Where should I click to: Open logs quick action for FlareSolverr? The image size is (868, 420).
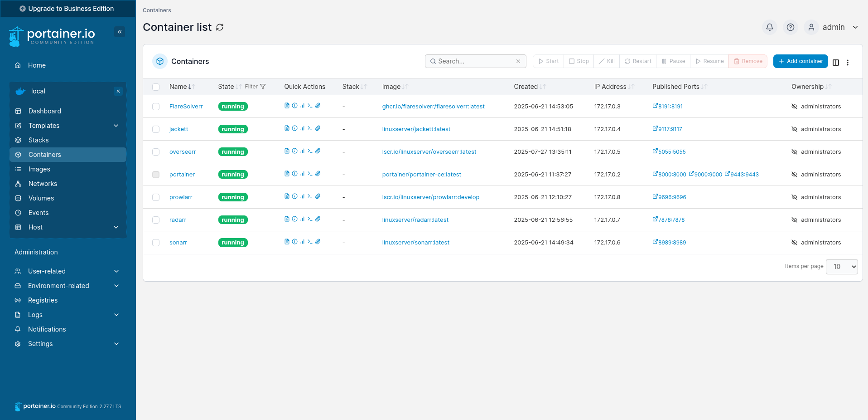287,106
